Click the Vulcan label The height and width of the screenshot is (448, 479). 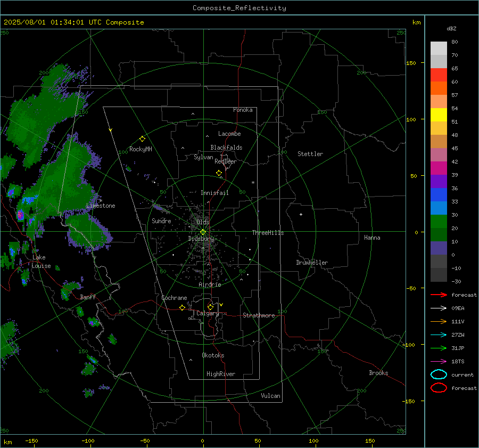270,396
